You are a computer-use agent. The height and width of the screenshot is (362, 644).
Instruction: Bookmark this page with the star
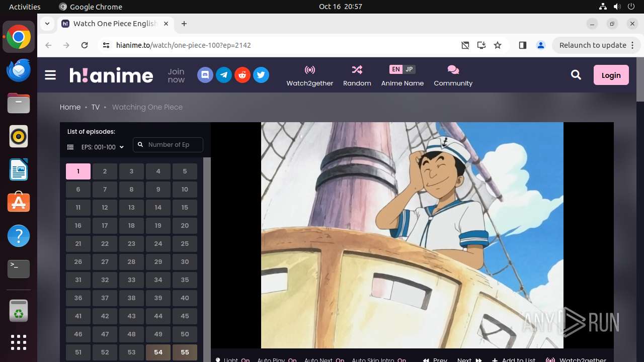tap(498, 45)
